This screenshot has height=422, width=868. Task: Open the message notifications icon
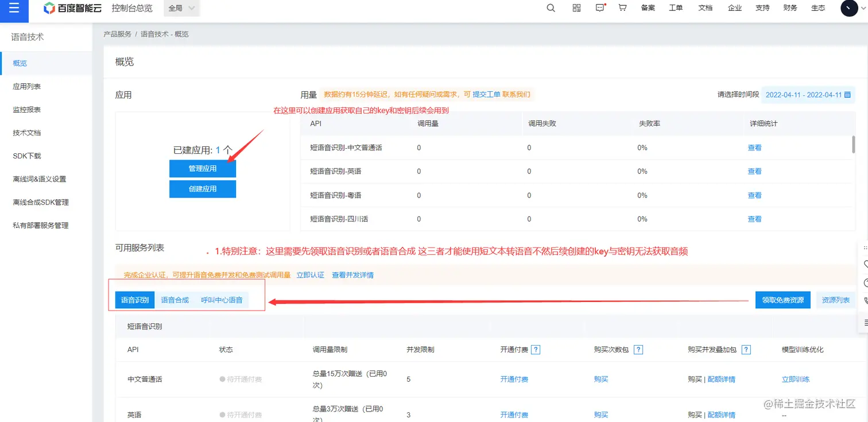(x=600, y=8)
